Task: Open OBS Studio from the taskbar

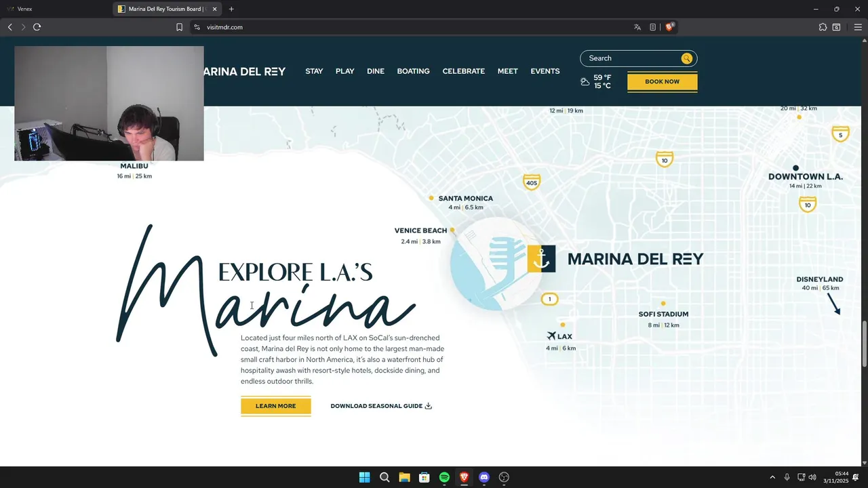Action: pos(504,477)
